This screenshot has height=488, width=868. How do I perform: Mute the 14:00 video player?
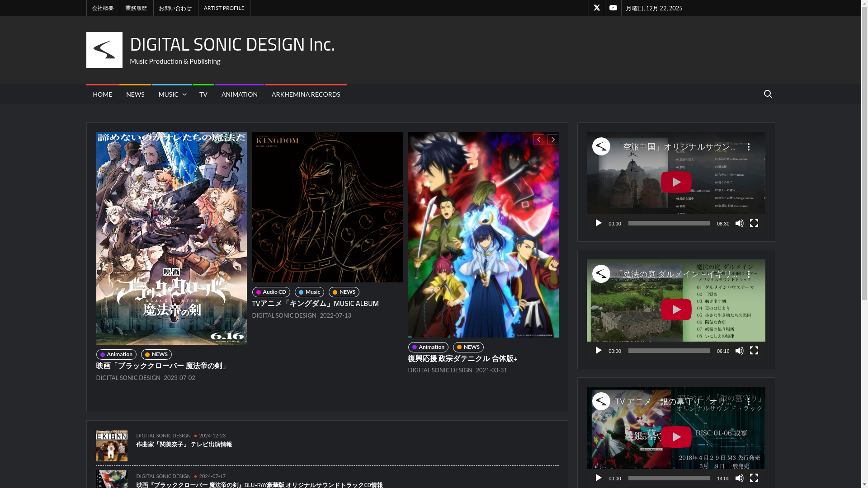[x=739, y=478]
